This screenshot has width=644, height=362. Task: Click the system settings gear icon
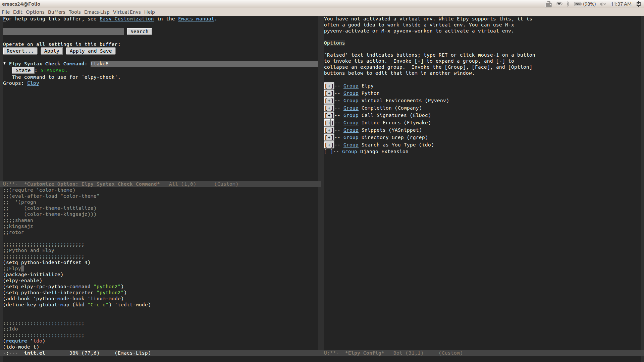click(639, 4)
